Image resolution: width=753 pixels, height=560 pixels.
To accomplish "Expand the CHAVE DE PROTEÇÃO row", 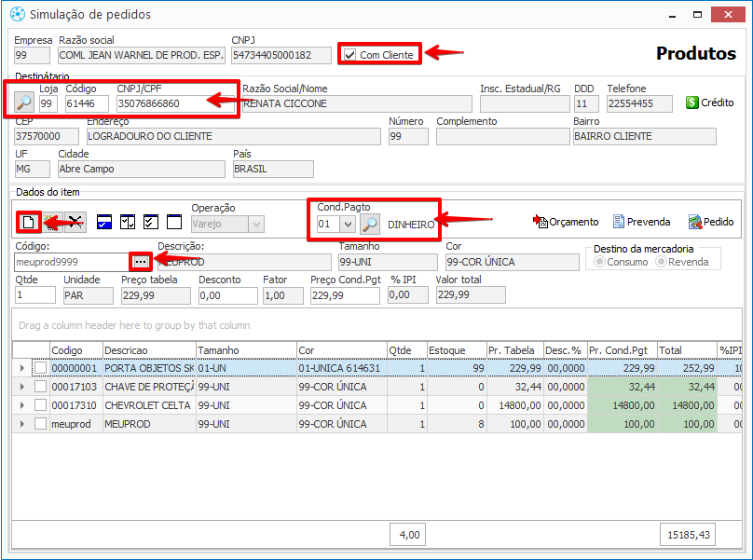I will click(22, 387).
